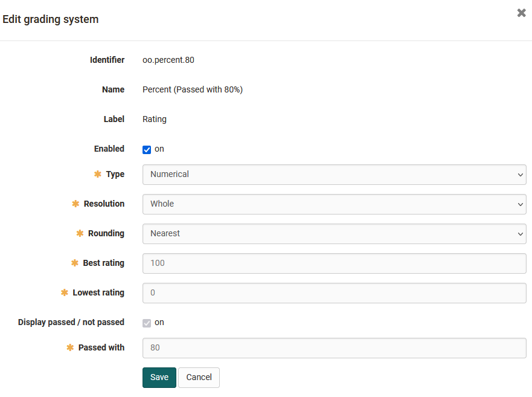532x397 pixels.
Task: Click into the Lowest rating field
Action: pyautogui.click(x=334, y=293)
